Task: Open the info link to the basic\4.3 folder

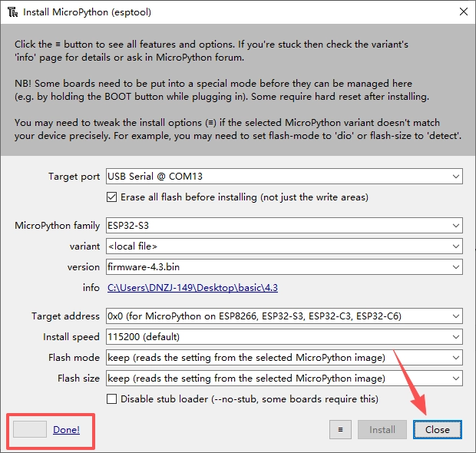Action: pos(193,287)
